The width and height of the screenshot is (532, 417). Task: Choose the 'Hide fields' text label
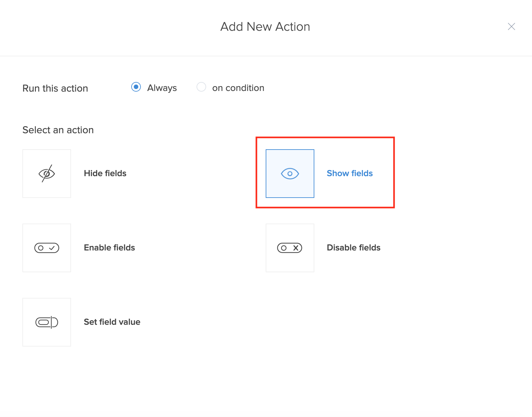pos(105,173)
